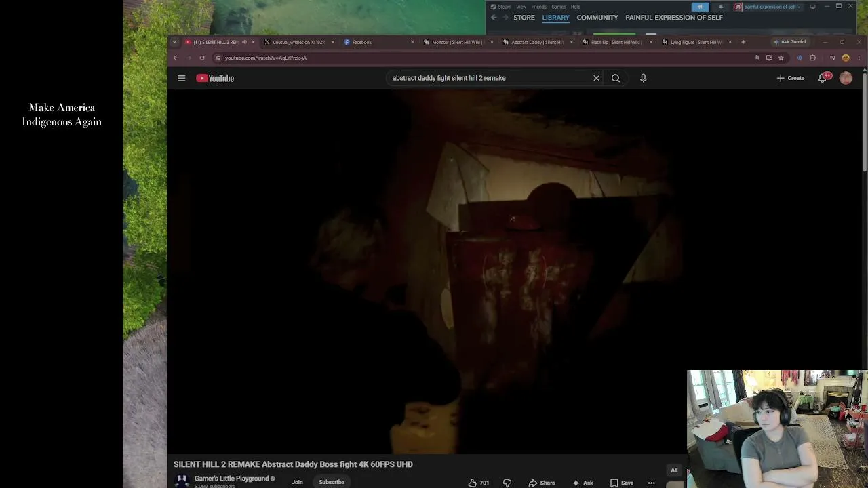
Task: Start voice search with the microphone icon
Action: [x=643, y=78]
